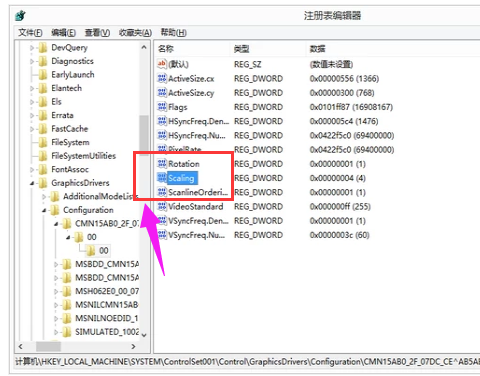
Task: Click the default (默认) string value icon
Action: click(x=162, y=64)
